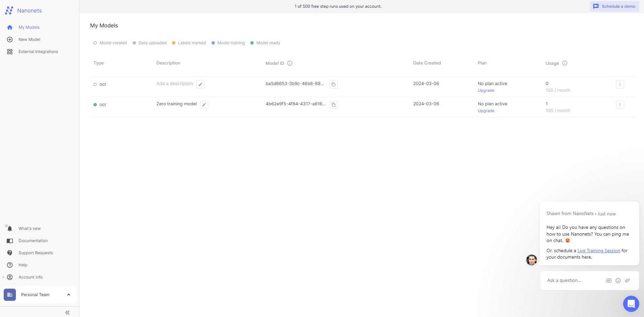Collapse sidebar with double chevron
This screenshot has width=644, height=317.
[x=67, y=313]
